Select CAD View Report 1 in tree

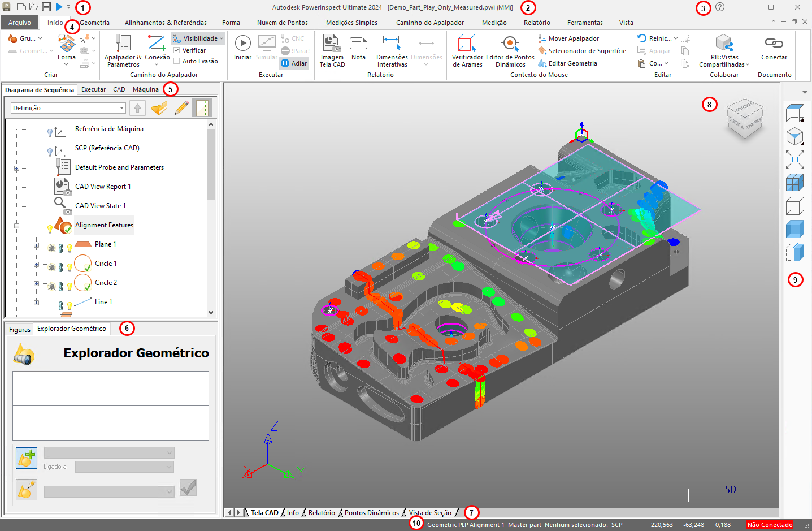[103, 187]
